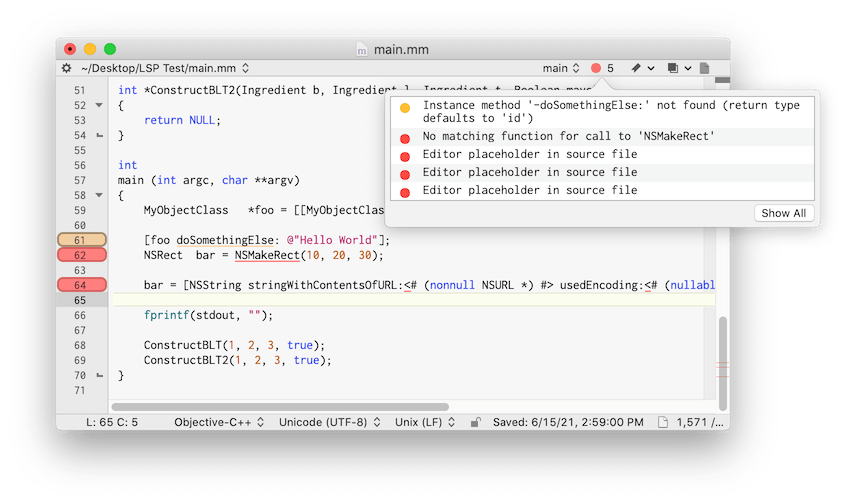Image resolution: width=856 pixels, height=504 pixels.
Task: Open the Unix (LF) line endings dropdown
Action: 425,422
